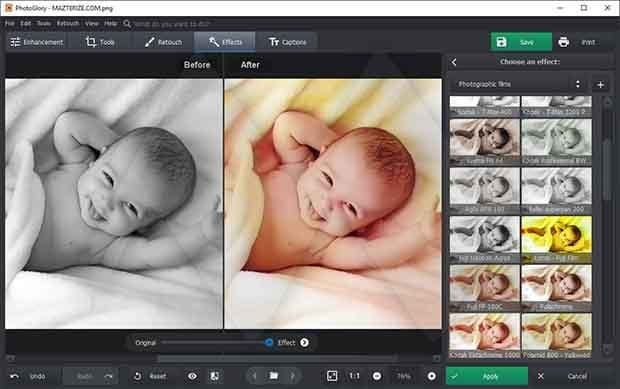Image resolution: width=620 pixels, height=389 pixels.
Task: Select the Agfa APX 100 grayscale thumbnail
Action: tap(485, 191)
